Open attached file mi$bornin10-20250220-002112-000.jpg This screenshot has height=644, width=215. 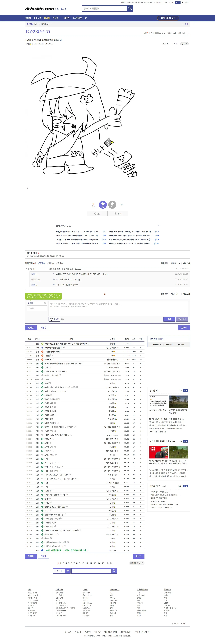pyautogui.click(x=46, y=256)
